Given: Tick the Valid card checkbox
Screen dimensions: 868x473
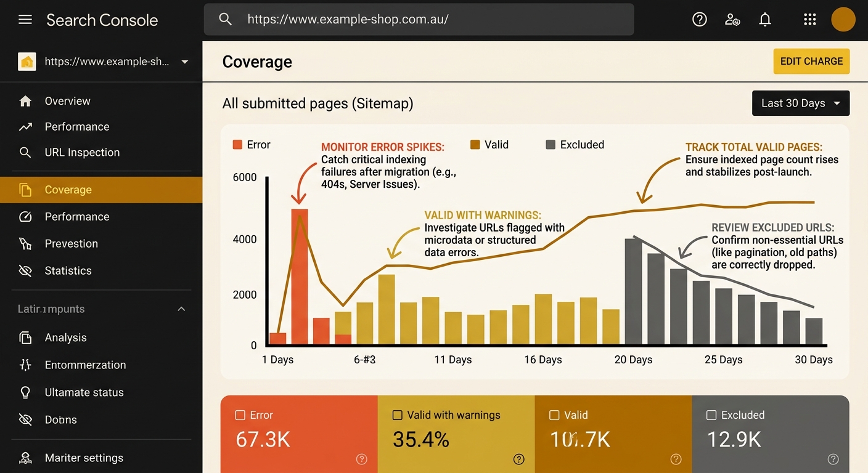Looking at the screenshot, I should (554, 415).
